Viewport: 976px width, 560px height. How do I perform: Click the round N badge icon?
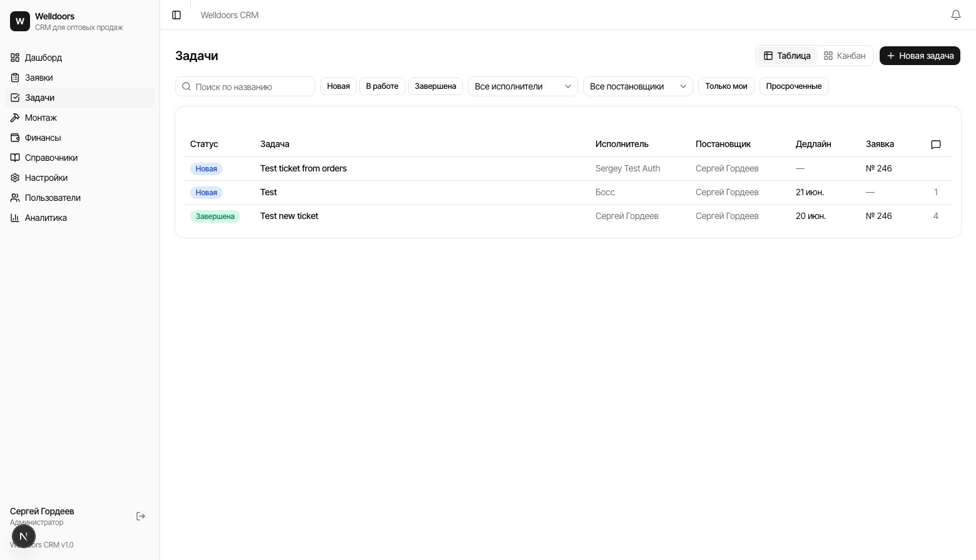tap(24, 536)
